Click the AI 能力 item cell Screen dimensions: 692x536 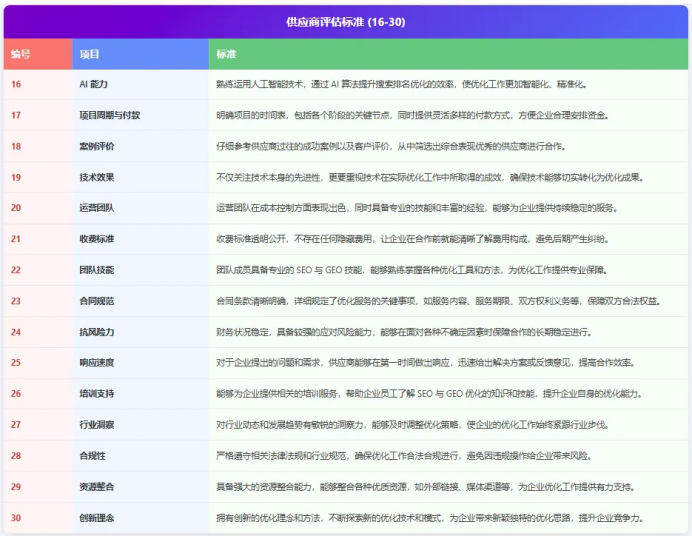pos(97,84)
